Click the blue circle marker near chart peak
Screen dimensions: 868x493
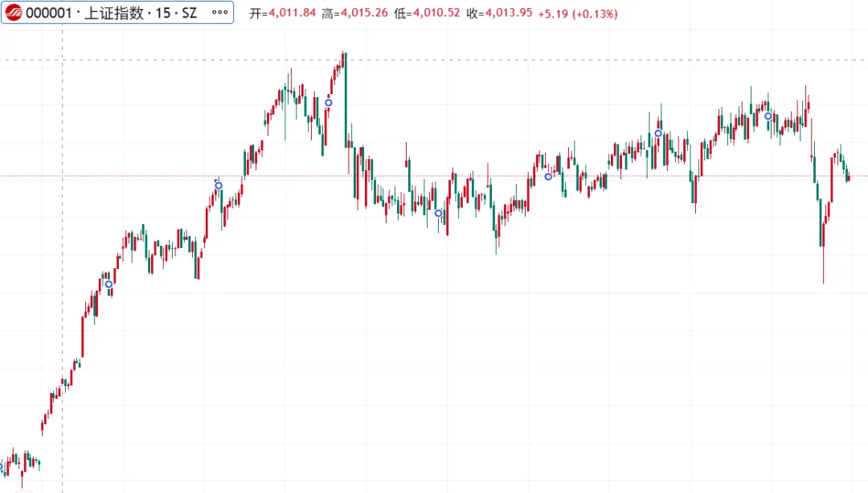click(328, 103)
